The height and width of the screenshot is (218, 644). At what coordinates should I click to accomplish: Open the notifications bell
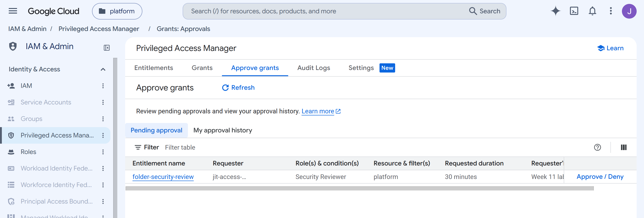click(592, 11)
